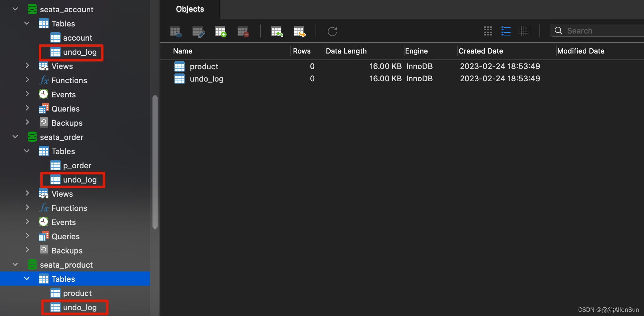The height and width of the screenshot is (316, 644).
Task: Expand Queries under seata_account
Action: coord(27,108)
